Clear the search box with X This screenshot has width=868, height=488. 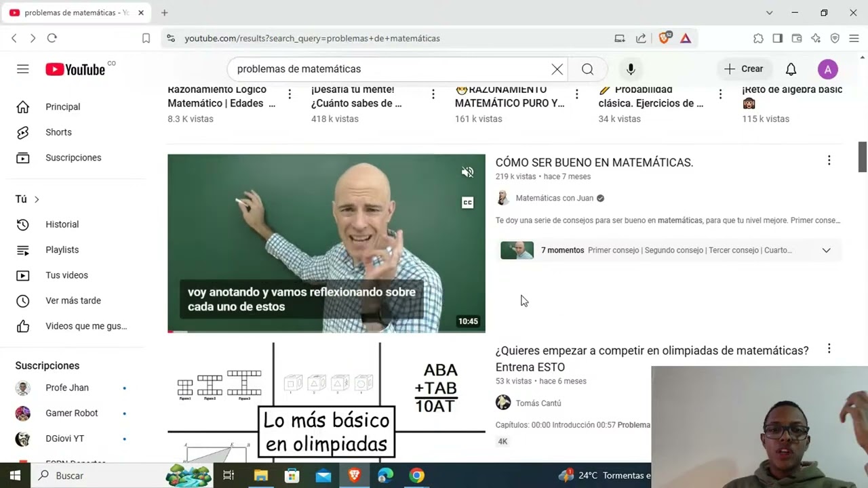(557, 69)
